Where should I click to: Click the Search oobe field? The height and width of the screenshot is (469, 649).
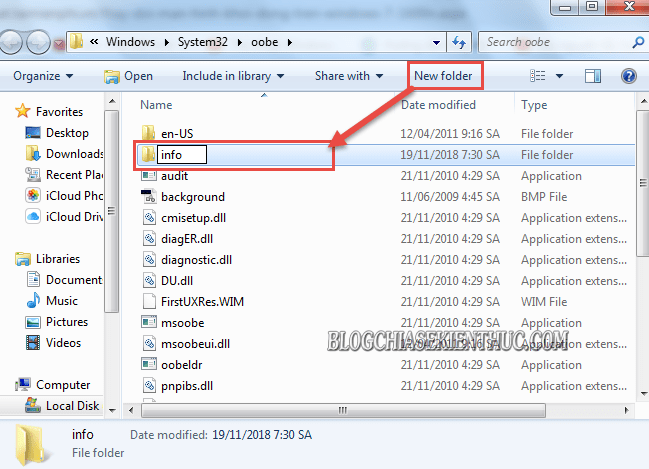(555, 42)
